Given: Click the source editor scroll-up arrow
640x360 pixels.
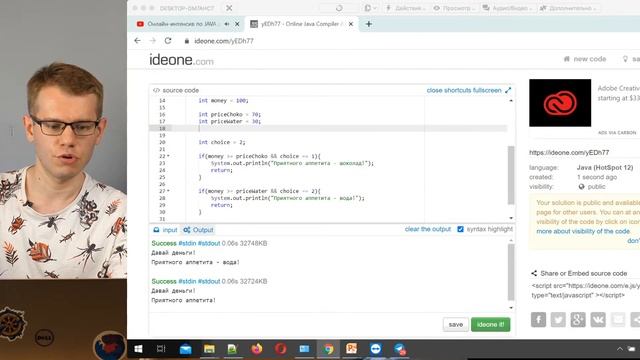Looking at the screenshot, I should (x=511, y=100).
